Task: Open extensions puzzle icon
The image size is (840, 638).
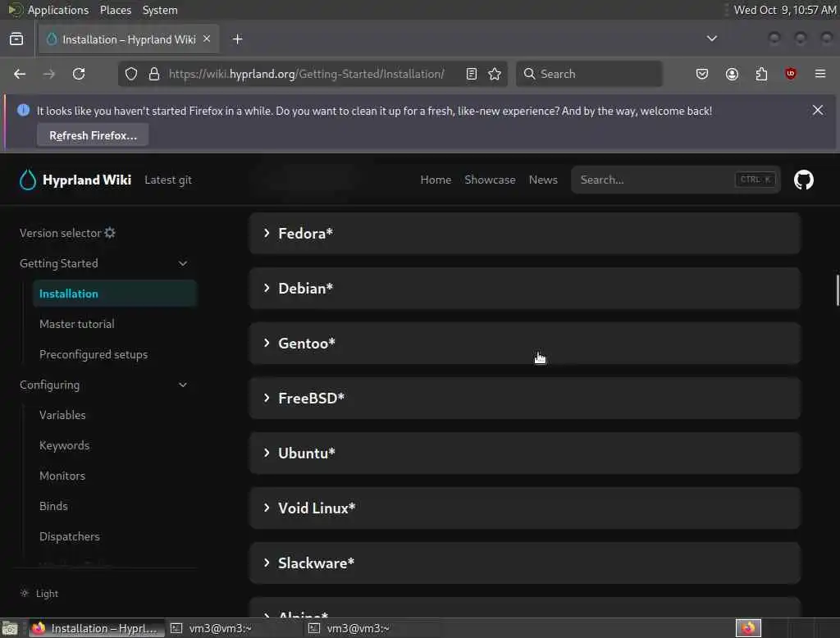Action: click(761, 74)
